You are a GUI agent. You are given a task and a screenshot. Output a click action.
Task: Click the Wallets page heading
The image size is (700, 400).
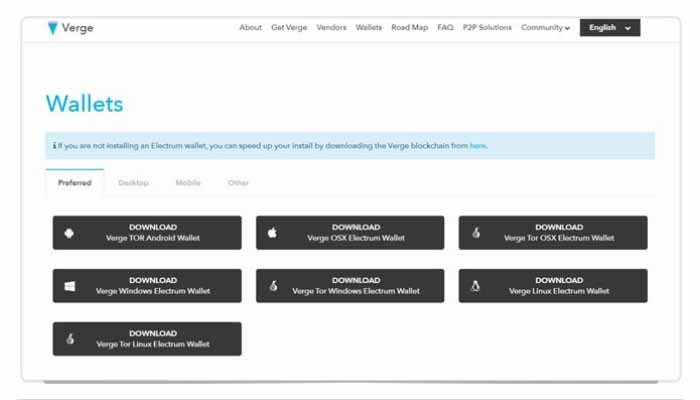84,104
